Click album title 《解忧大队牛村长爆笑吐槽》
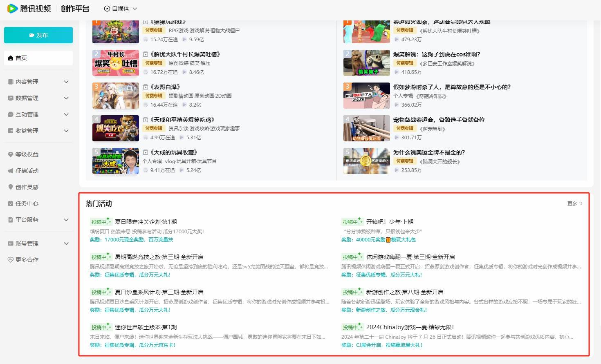This screenshot has width=601, height=364. (x=185, y=54)
